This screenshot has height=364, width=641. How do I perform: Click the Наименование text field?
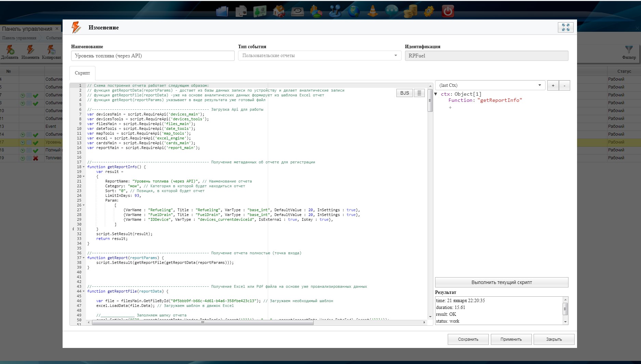(153, 56)
